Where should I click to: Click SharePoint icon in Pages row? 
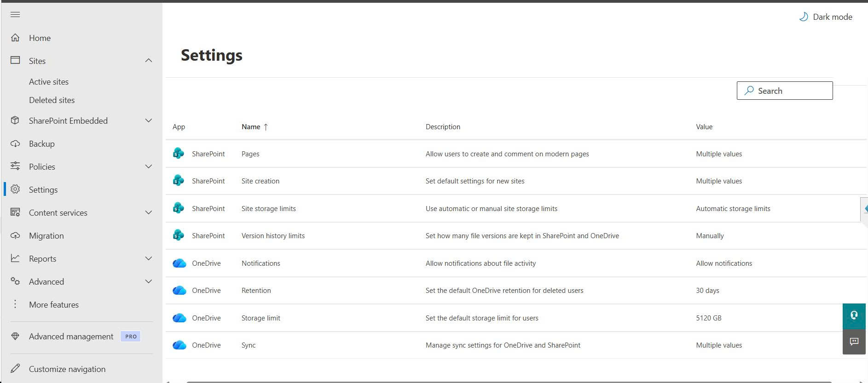(179, 154)
